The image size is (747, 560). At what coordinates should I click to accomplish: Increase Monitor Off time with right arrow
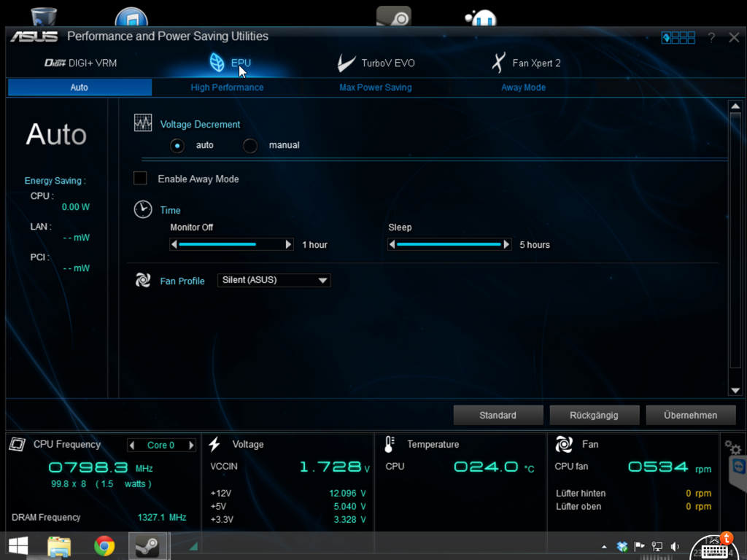pos(288,244)
